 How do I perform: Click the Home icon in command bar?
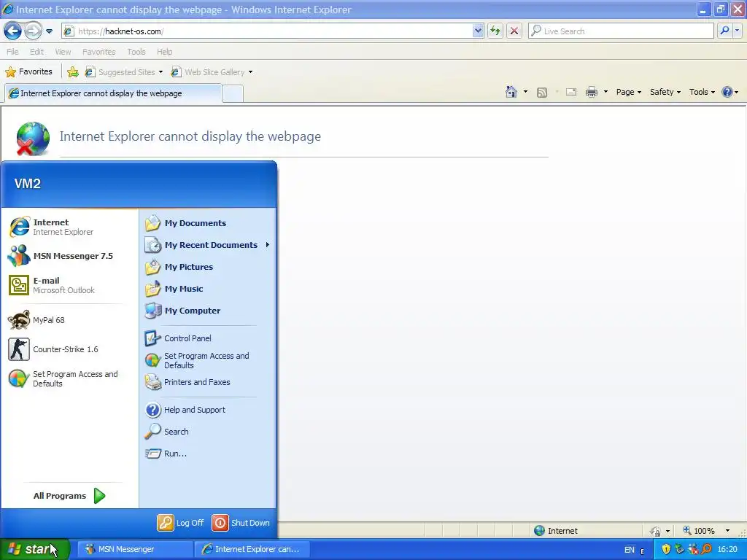coord(511,92)
